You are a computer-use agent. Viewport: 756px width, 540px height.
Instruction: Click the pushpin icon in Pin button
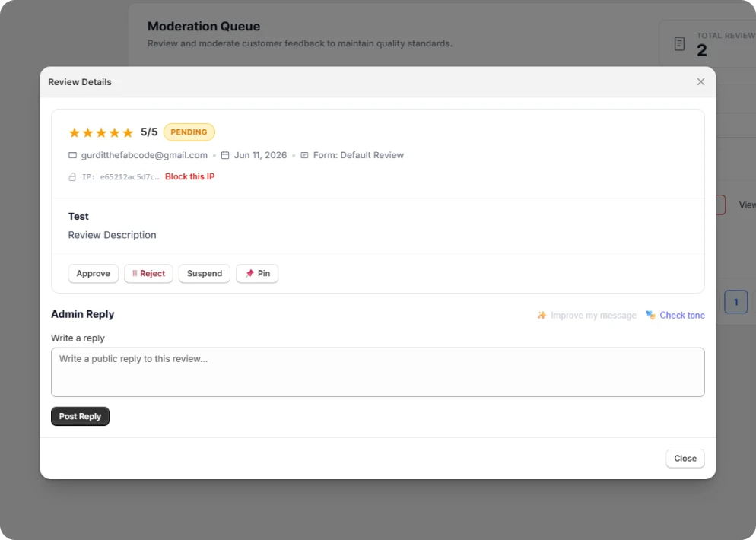coord(249,273)
